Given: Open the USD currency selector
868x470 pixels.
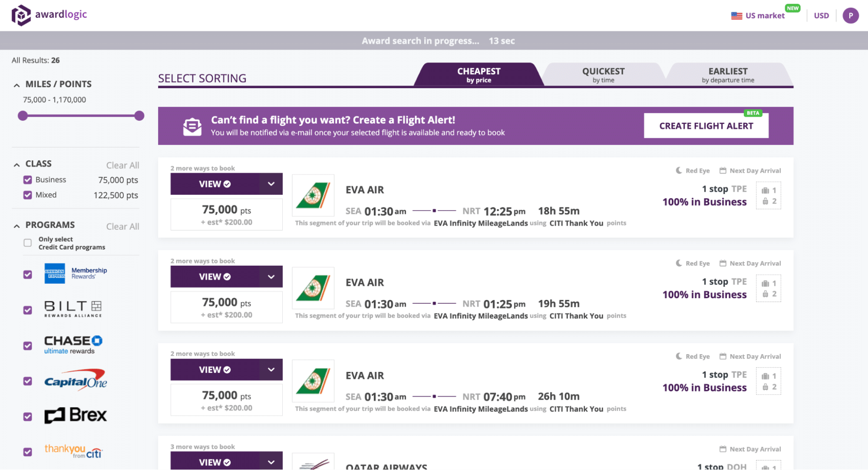Looking at the screenshot, I should point(821,16).
